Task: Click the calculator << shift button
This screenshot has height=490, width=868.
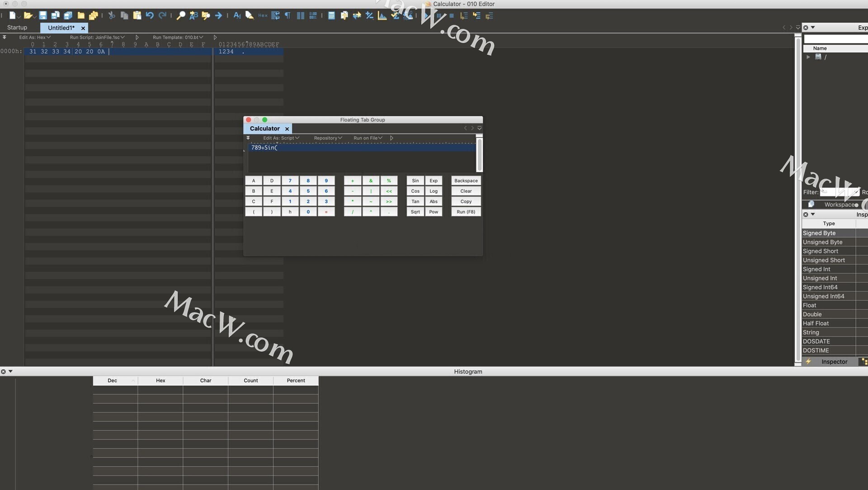Action: tap(389, 191)
